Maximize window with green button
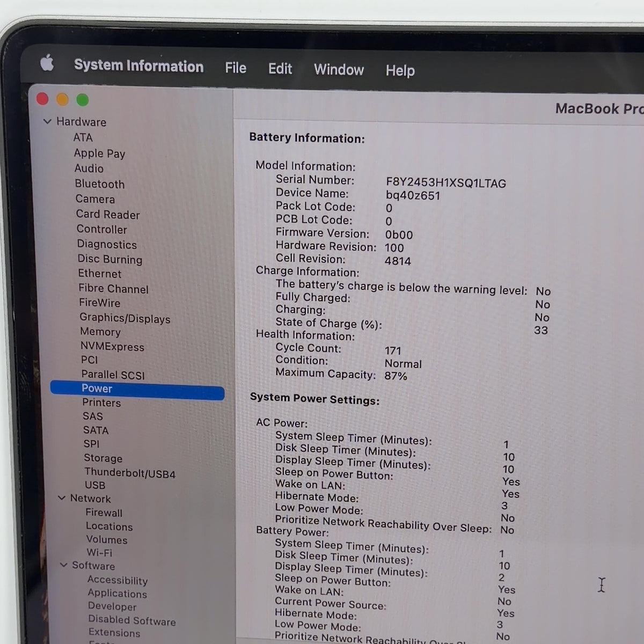Viewport: 644px width, 644px height. pyautogui.click(x=82, y=100)
